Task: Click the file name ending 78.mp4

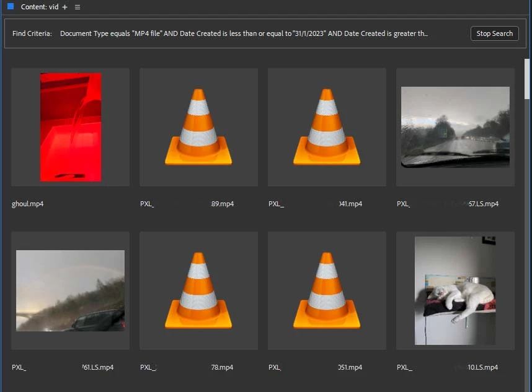Action: pyautogui.click(x=187, y=367)
